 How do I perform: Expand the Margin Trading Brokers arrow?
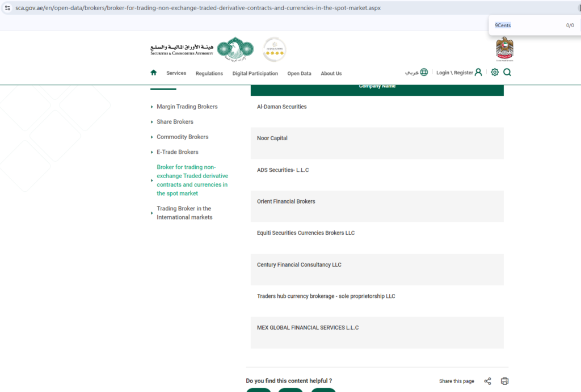click(x=152, y=107)
